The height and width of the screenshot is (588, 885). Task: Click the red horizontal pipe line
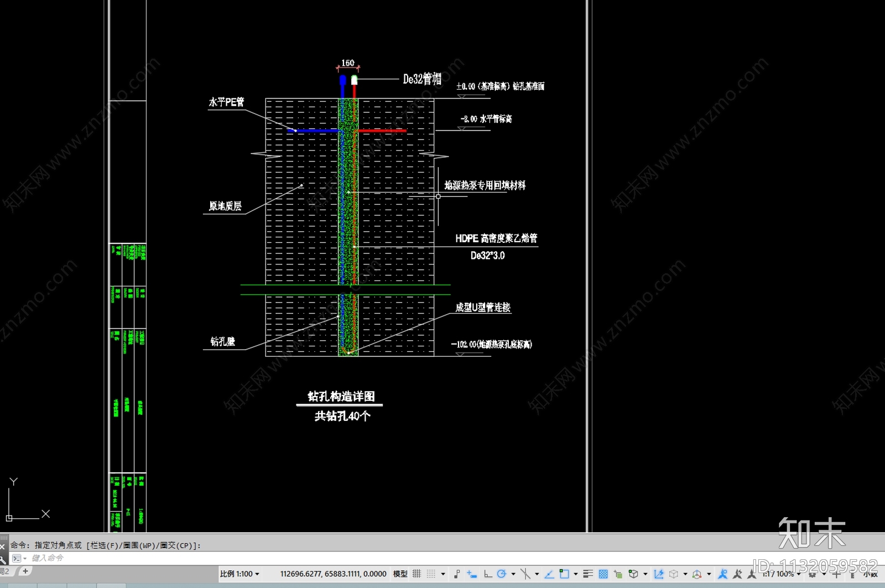[381, 131]
